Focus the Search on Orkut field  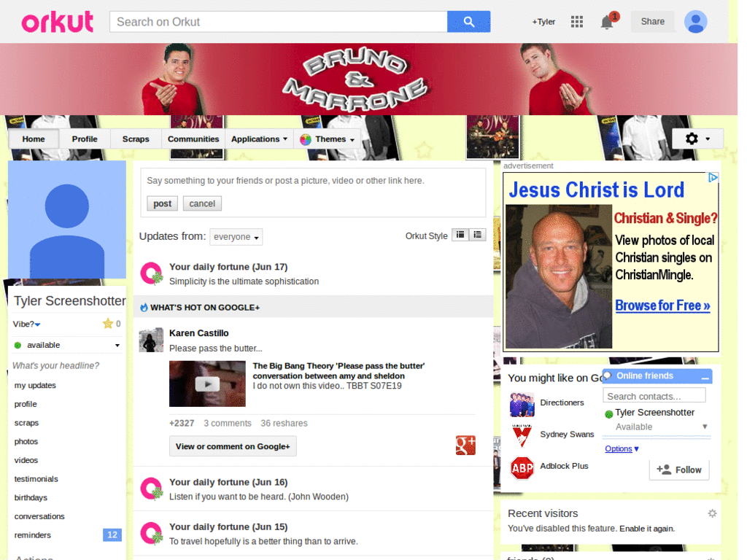(x=278, y=22)
